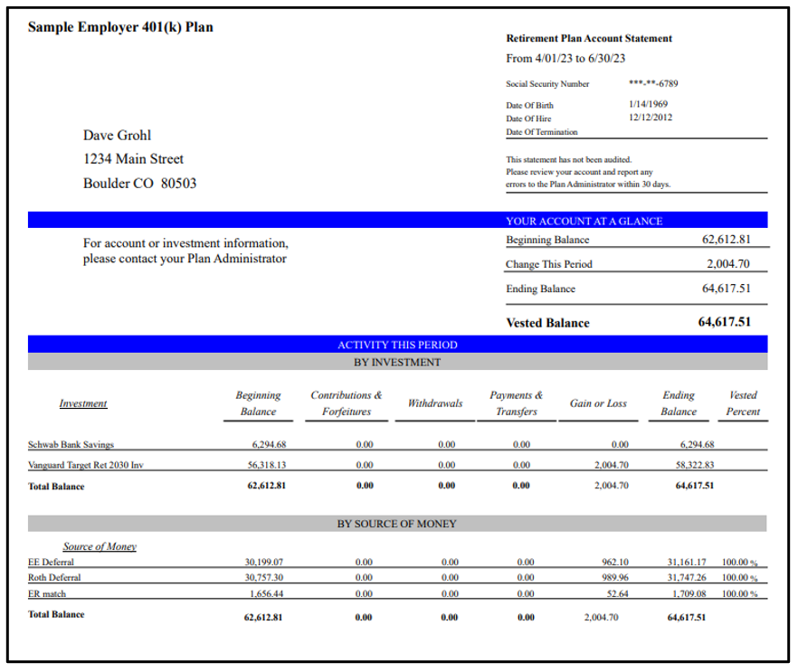This screenshot has height=672, width=798.
Task: Click the Gain or Loss column header
Action: (x=598, y=403)
